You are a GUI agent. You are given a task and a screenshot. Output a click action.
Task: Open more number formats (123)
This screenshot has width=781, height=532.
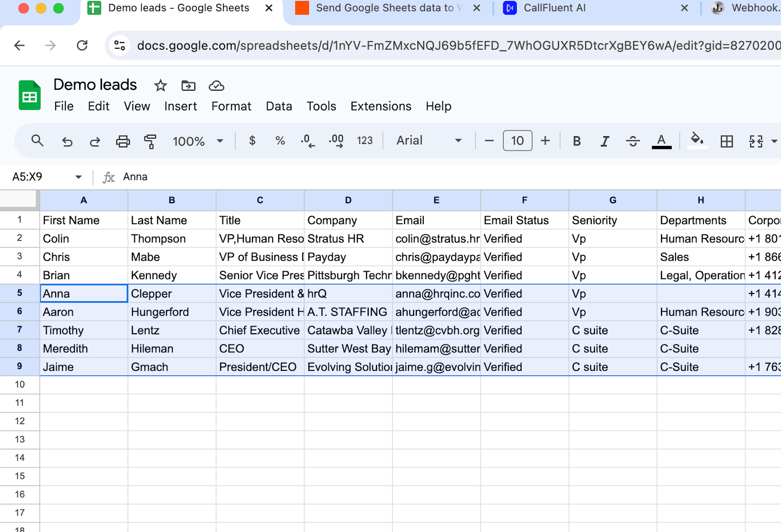point(365,141)
